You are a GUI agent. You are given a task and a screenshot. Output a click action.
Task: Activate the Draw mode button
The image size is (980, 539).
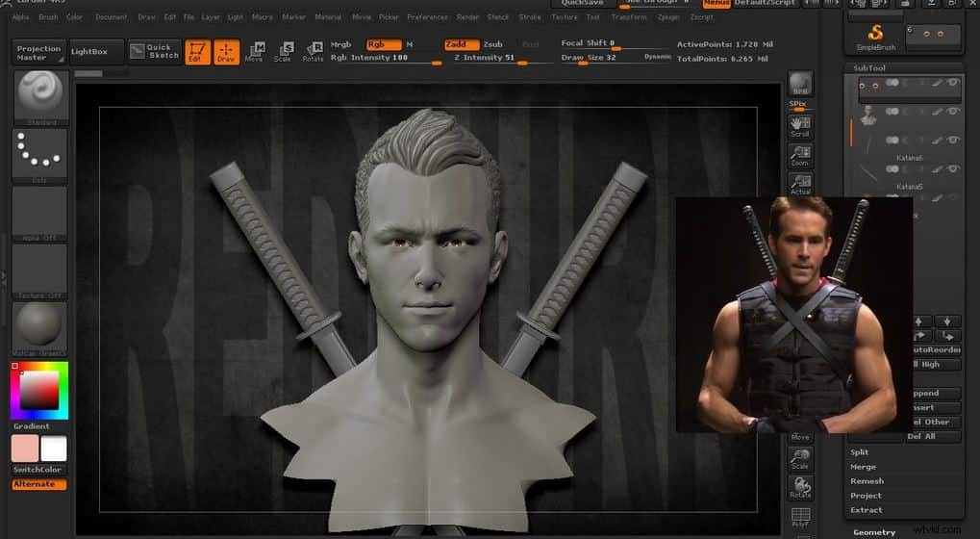(x=226, y=52)
